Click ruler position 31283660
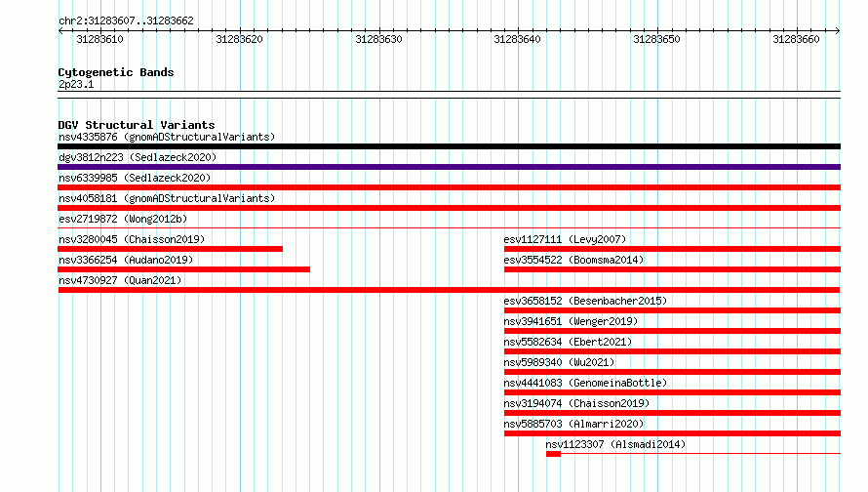Screen dimensions: 868x492 tap(796, 39)
